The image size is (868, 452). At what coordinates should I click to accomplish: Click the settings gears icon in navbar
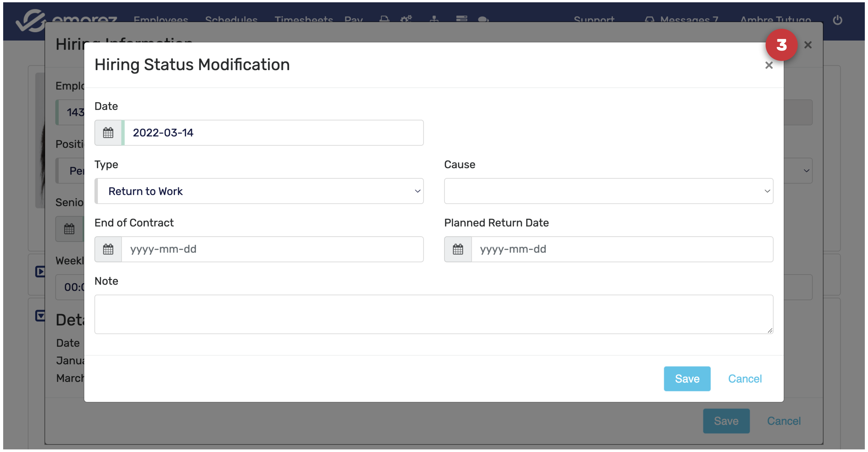[x=406, y=19]
